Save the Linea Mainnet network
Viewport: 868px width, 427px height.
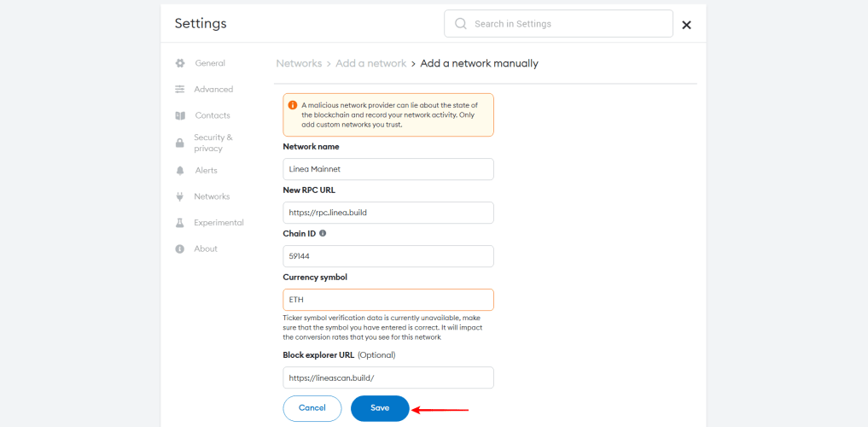coord(380,408)
